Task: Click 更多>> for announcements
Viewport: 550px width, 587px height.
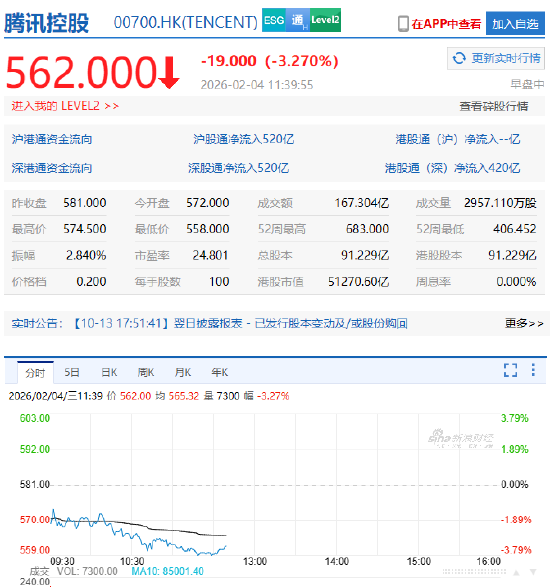Action: coord(524,323)
